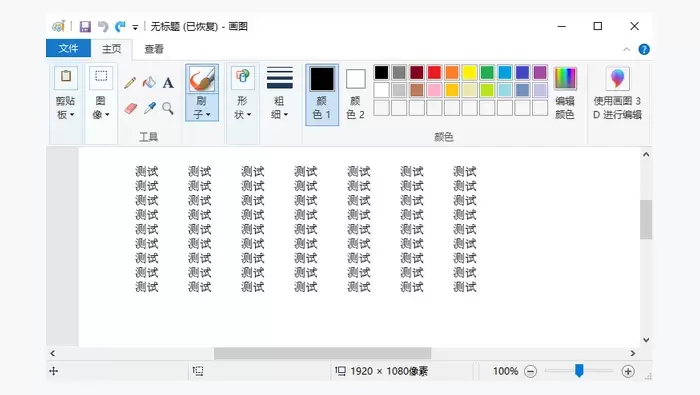
Task: Click the Shapes icon
Action: 242,77
